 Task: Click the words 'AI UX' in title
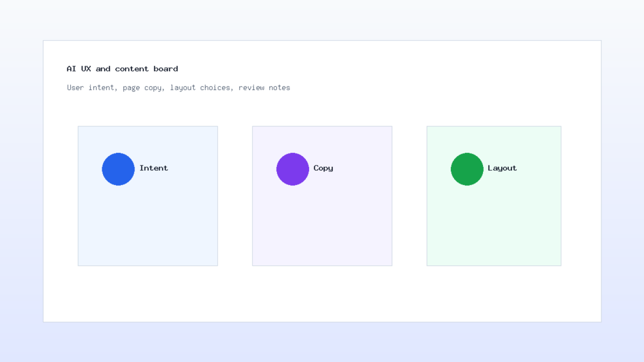click(79, 69)
